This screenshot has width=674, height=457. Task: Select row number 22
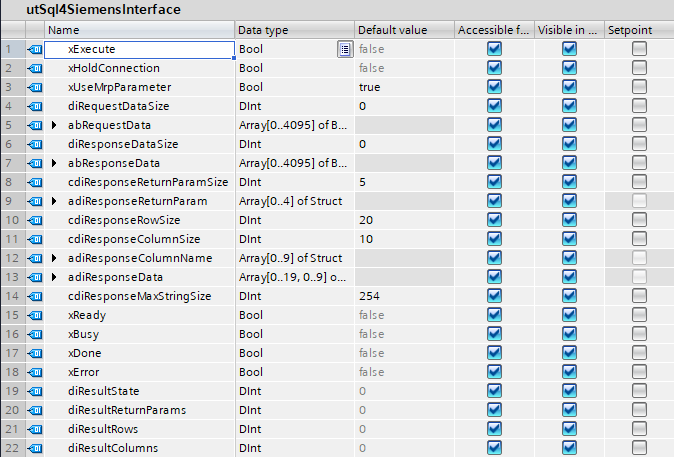click(x=12, y=448)
